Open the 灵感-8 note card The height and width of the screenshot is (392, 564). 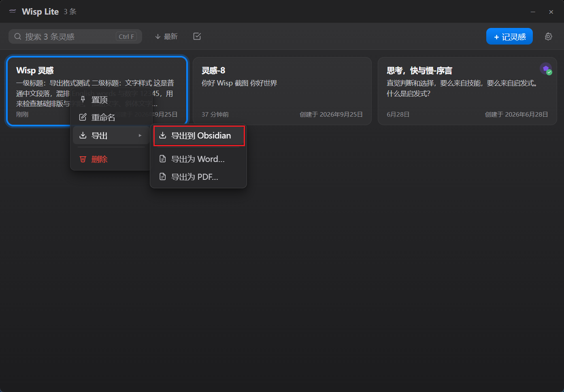282,91
